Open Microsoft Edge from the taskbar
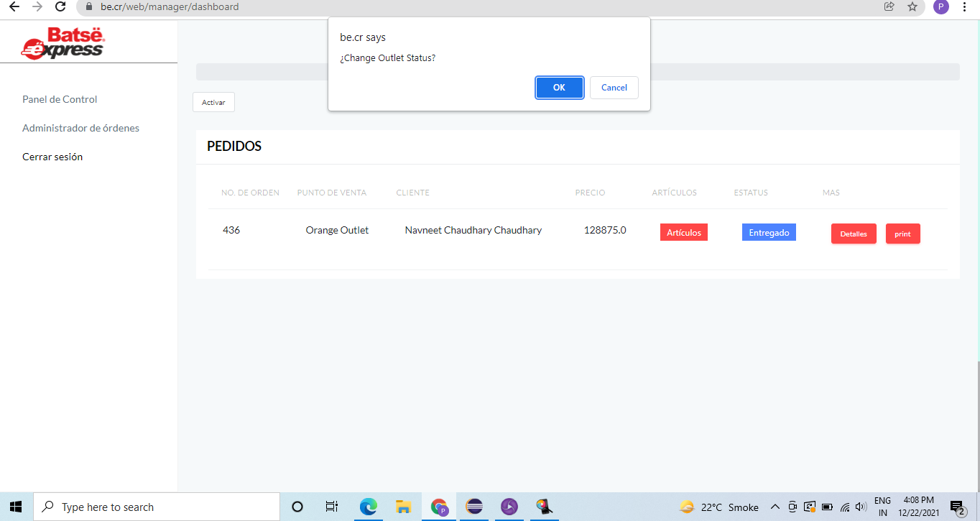Image resolution: width=980 pixels, height=521 pixels. click(369, 507)
